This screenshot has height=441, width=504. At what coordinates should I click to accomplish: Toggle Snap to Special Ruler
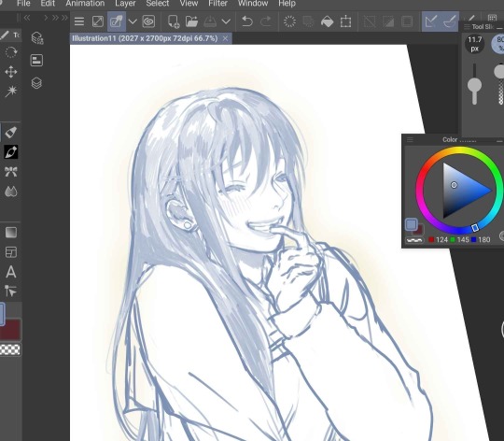(450, 21)
